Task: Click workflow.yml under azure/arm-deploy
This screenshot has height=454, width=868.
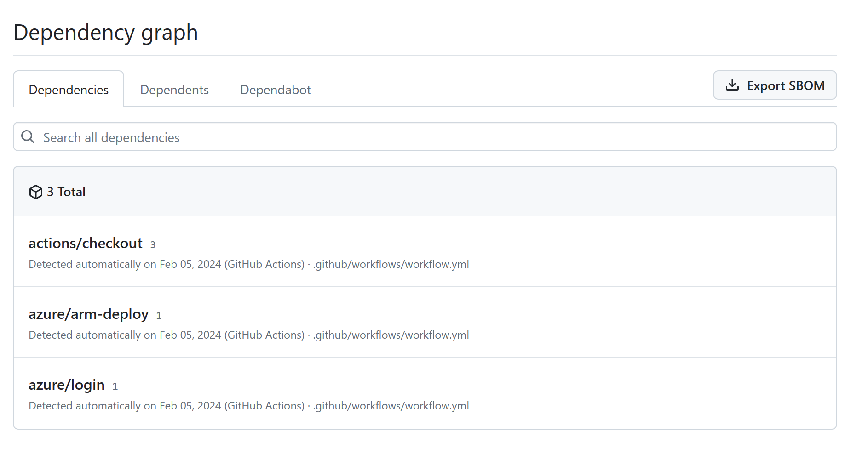Action: (x=391, y=335)
